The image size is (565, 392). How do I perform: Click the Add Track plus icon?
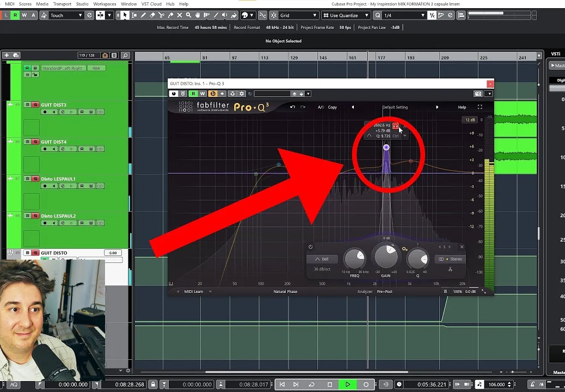coord(7,55)
